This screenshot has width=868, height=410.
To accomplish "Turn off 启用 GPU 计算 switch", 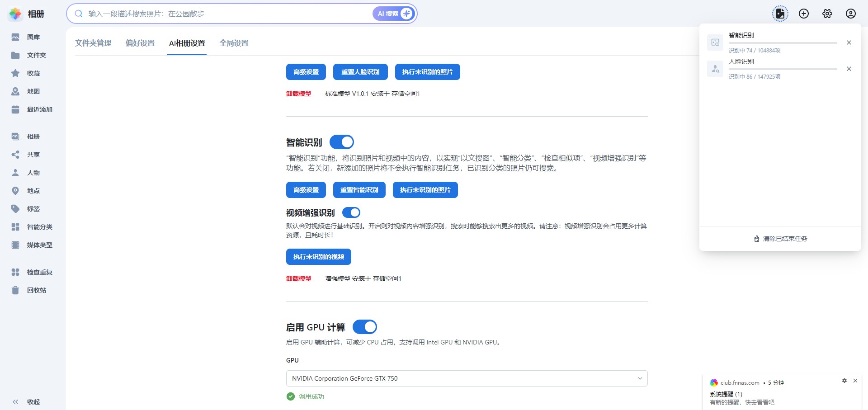I will pos(365,327).
